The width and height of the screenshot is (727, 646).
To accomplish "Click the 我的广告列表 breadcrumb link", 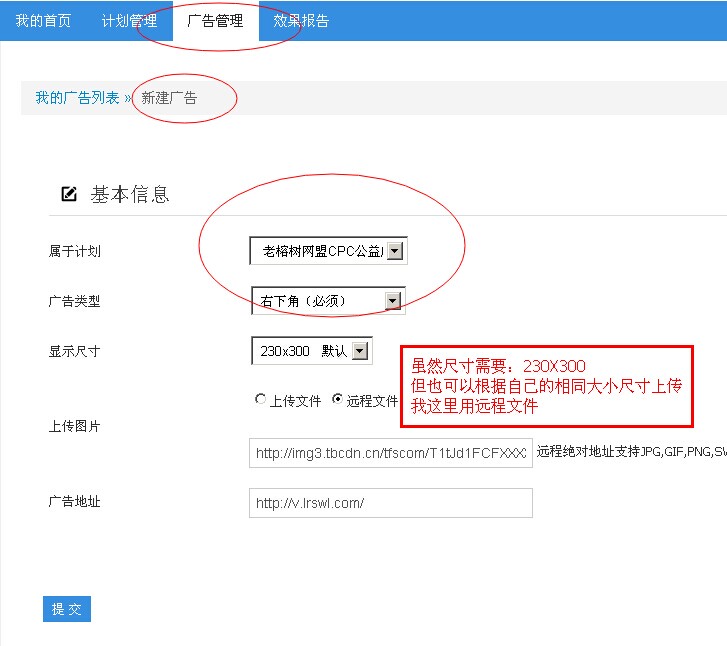I will pos(77,98).
